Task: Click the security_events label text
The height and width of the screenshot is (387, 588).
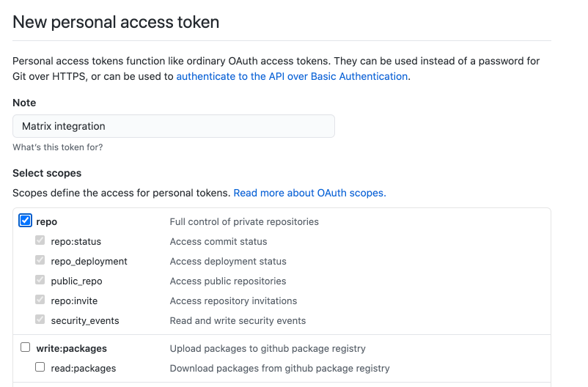Action: click(85, 321)
